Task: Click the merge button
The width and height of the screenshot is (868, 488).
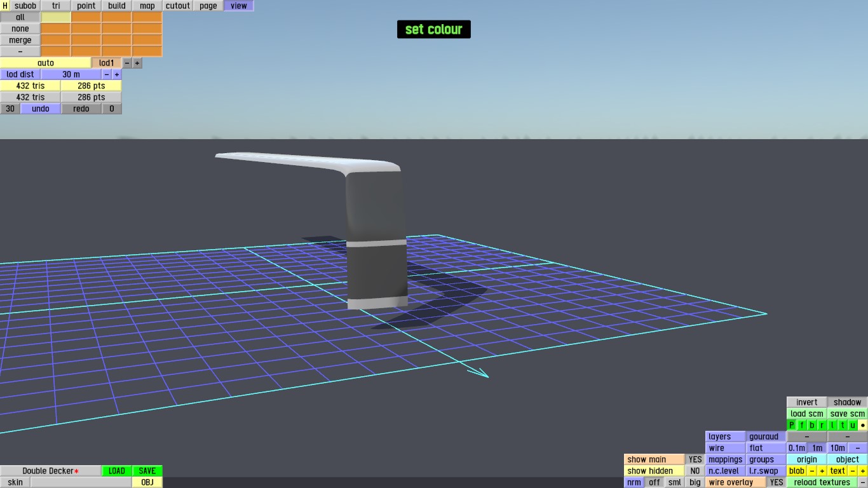Action: [20, 40]
